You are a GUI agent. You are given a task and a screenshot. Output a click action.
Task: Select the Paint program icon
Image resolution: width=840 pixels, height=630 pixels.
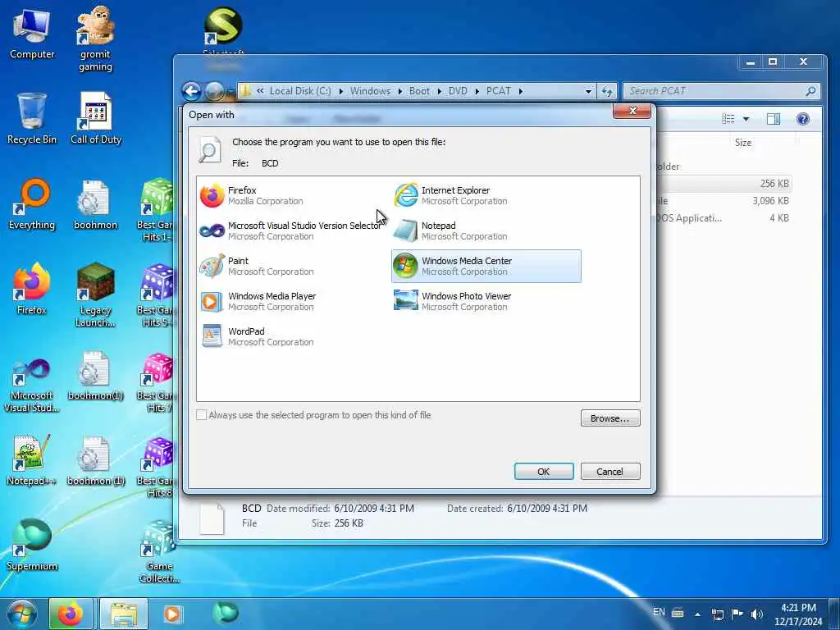(x=212, y=267)
